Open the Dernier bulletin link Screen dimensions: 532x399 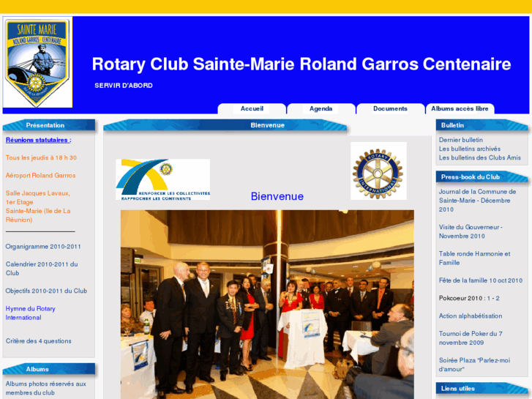pyautogui.click(x=461, y=140)
